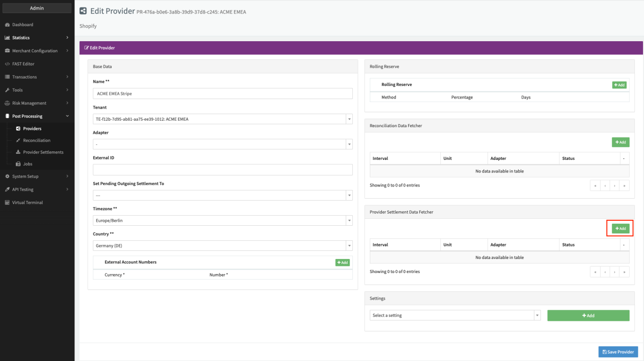Click the Dashboard icon in sidebar
The image size is (644, 361).
pos(8,25)
